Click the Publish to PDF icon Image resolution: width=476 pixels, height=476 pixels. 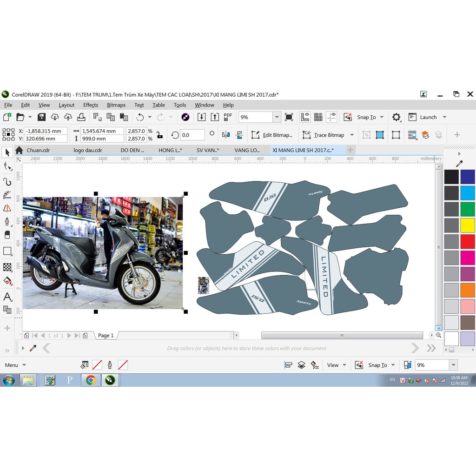click(228, 117)
